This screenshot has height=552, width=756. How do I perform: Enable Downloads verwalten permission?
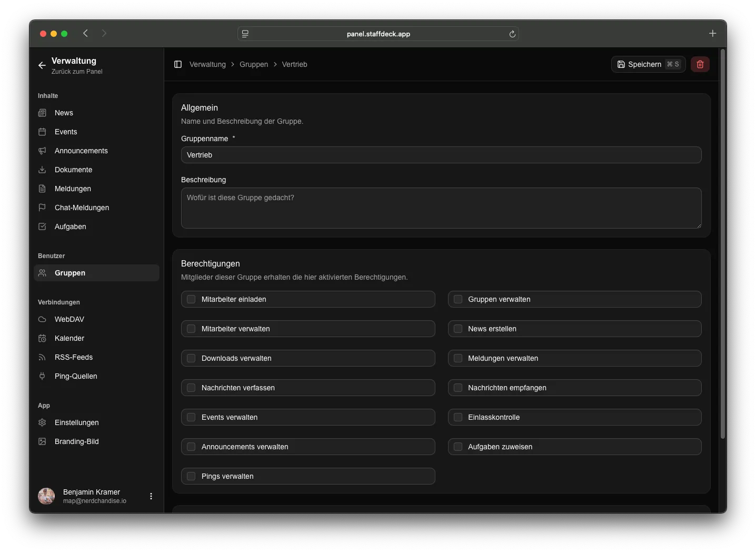191,358
